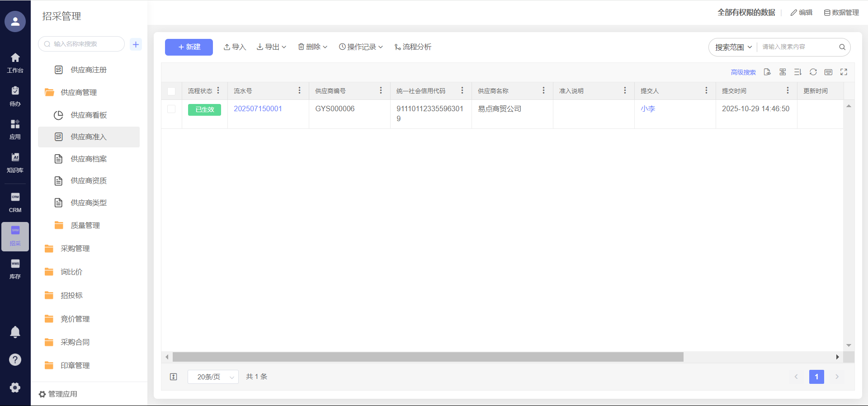868x406 pixels.
Task: Click the magnifier search icon at top right
Action: coord(842,47)
